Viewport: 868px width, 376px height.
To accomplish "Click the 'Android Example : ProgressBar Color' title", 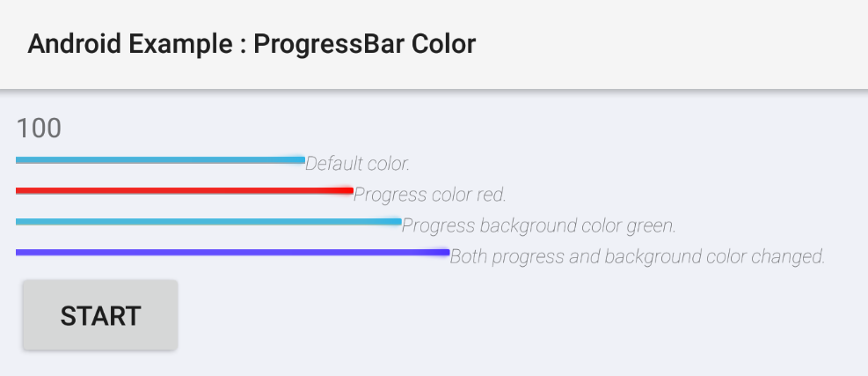I will [252, 44].
